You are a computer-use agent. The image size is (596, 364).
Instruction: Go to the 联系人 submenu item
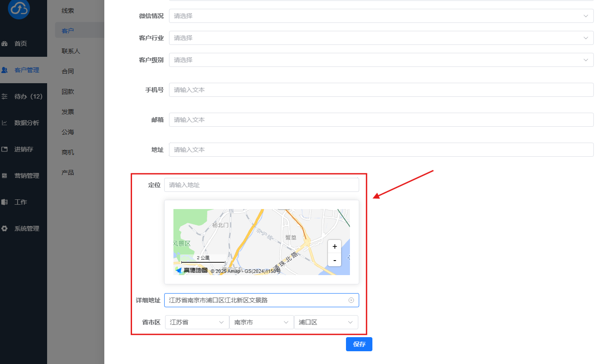pyautogui.click(x=71, y=51)
